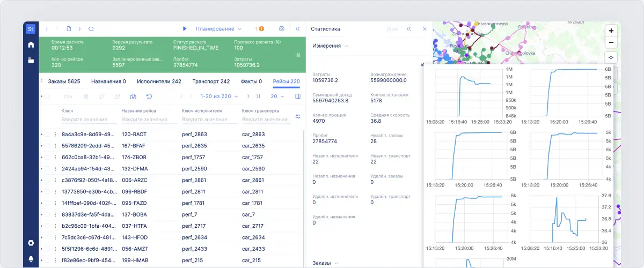Screen dimensions: 644x268
Task: Expand the row 167-BFAF arrow
Action: 41,146
